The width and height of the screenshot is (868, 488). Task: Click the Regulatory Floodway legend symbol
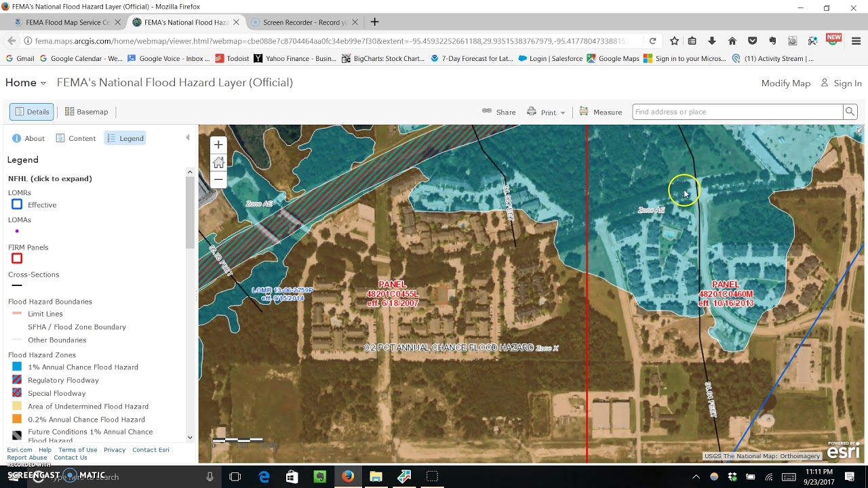pyautogui.click(x=17, y=380)
